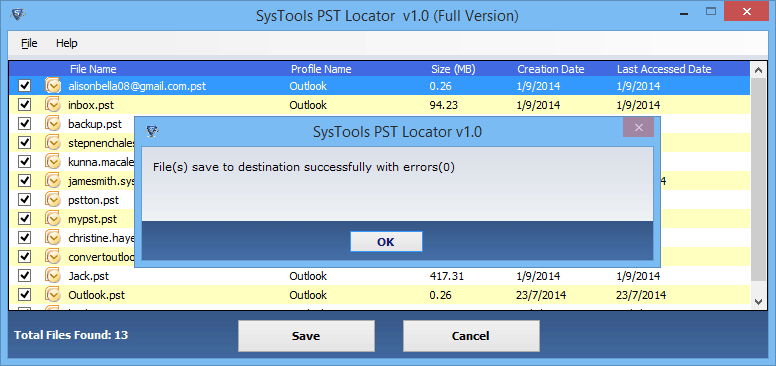Screen dimensions: 776x366
Task: Sort by the Profile Name column header
Action: pos(321,69)
